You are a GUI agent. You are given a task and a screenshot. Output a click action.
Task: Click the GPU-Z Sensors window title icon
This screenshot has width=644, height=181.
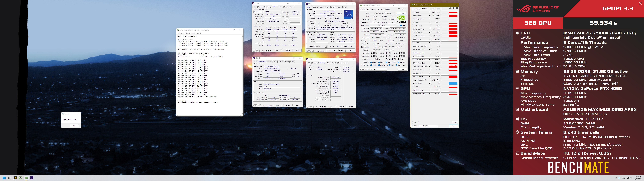point(413,5)
